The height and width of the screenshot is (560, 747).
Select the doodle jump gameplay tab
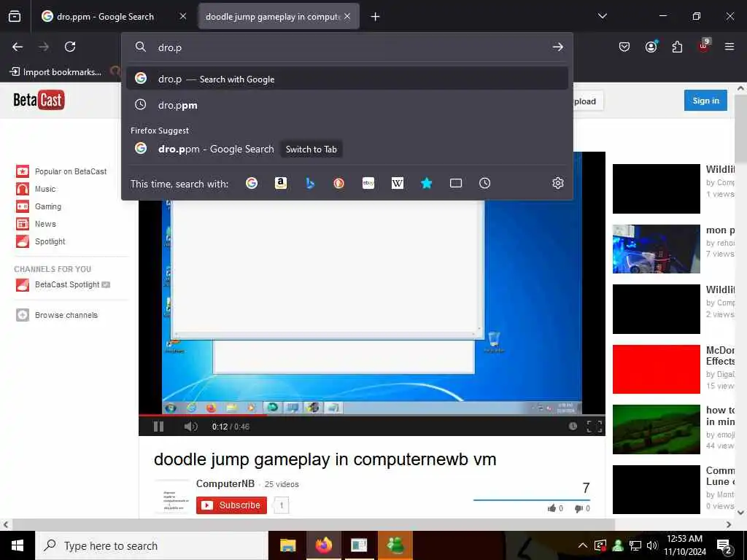click(273, 17)
